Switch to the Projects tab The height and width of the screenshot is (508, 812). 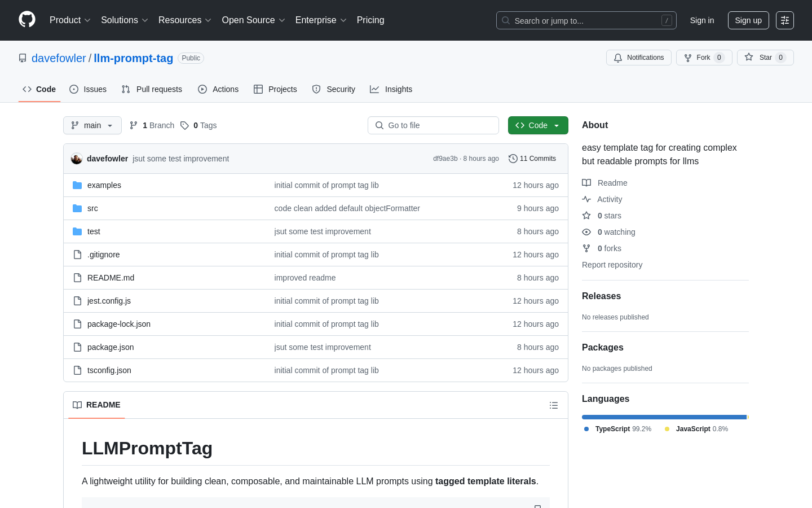[x=275, y=89]
